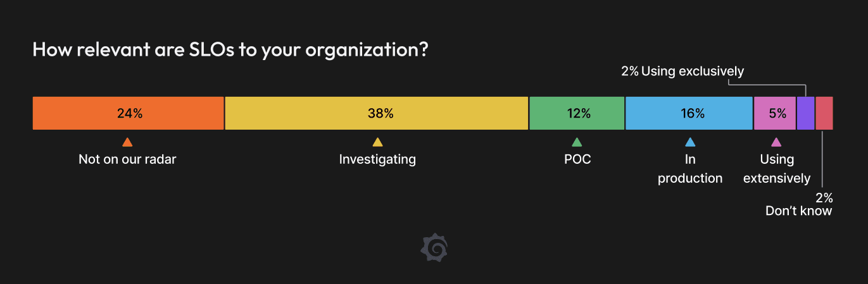The image size is (868, 284).
Task: Select the orange 24% bar segment
Action: pyautogui.click(x=128, y=114)
